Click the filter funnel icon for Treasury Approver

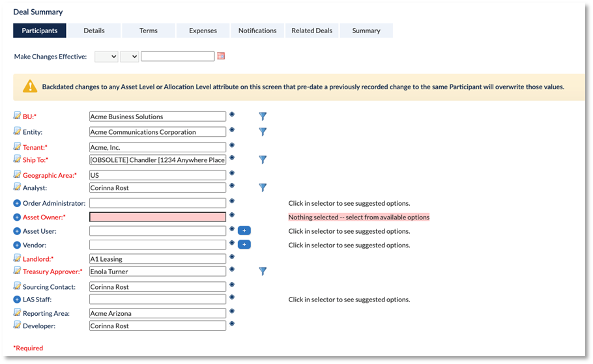pos(263,272)
